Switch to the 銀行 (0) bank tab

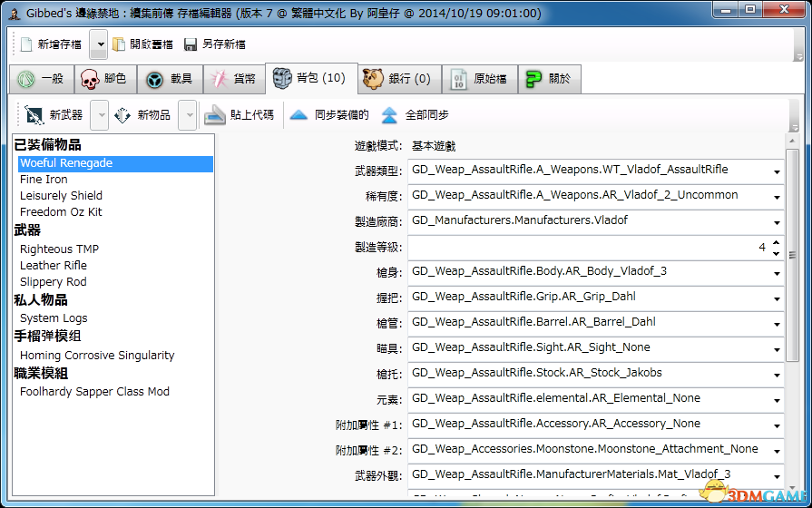coord(399,79)
